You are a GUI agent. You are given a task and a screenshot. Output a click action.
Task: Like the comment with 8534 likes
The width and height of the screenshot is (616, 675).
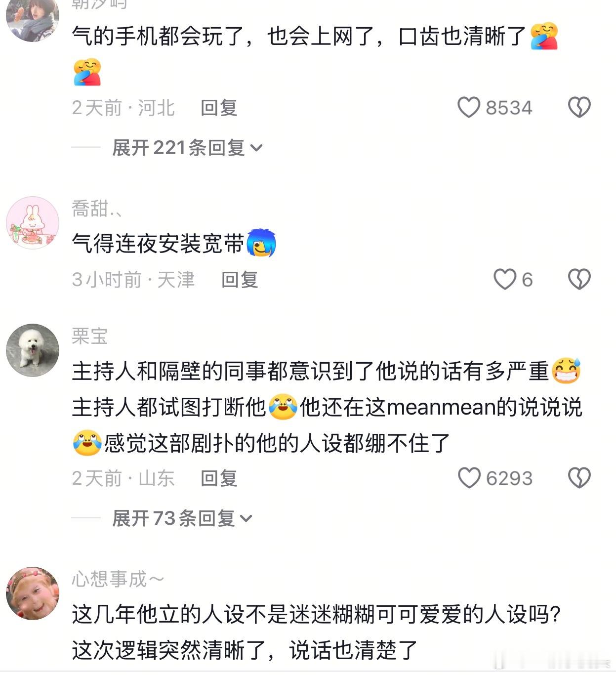coord(469,107)
